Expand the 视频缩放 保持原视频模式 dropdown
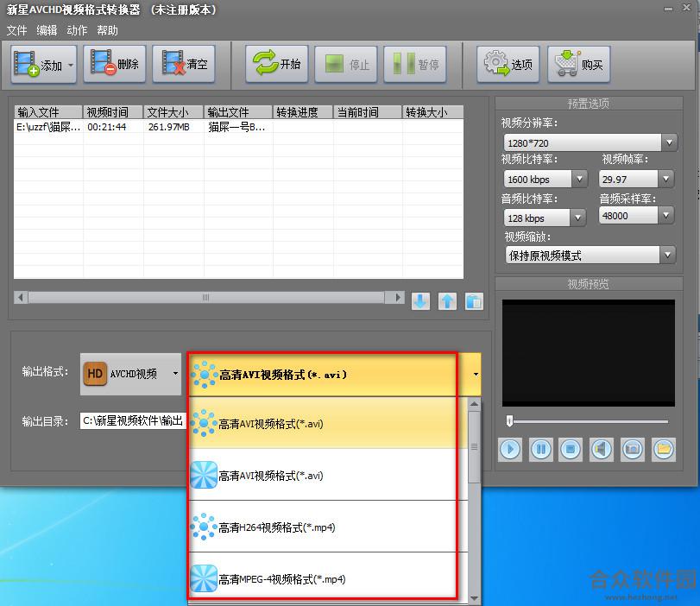The image size is (700, 606). click(667, 256)
